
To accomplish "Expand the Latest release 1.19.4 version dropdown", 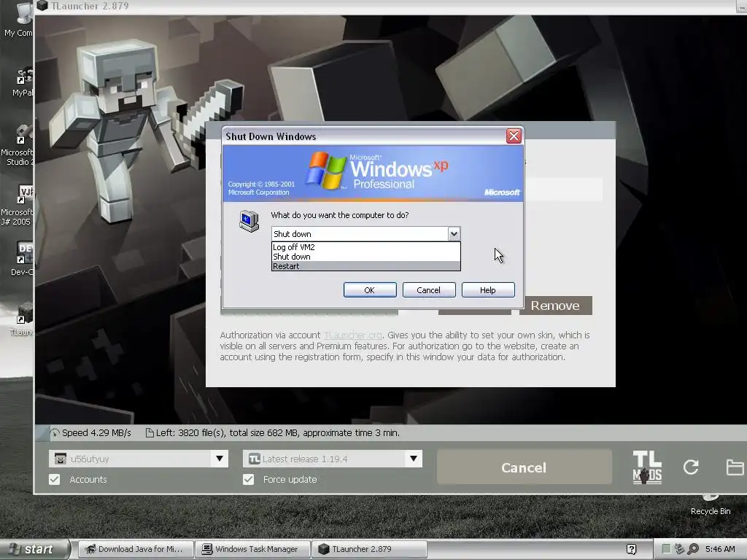I will click(414, 459).
